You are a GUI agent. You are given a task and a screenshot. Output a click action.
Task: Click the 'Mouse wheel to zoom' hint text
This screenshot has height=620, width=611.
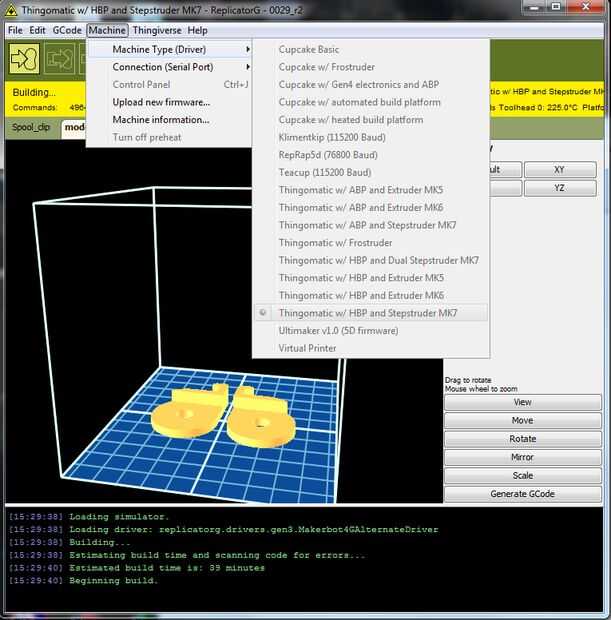tap(481, 389)
